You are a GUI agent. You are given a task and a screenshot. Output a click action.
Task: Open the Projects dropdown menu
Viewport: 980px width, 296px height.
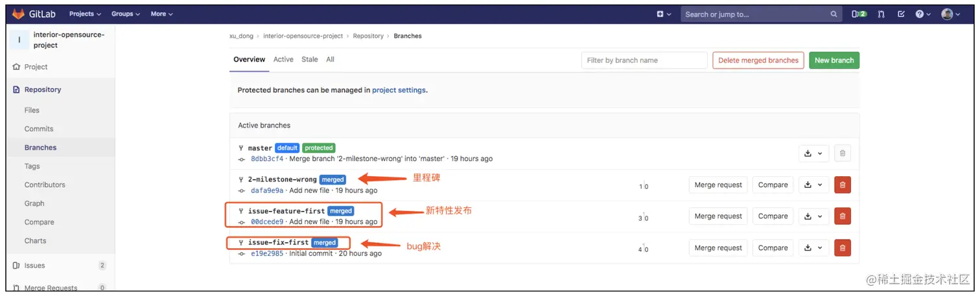(x=85, y=14)
